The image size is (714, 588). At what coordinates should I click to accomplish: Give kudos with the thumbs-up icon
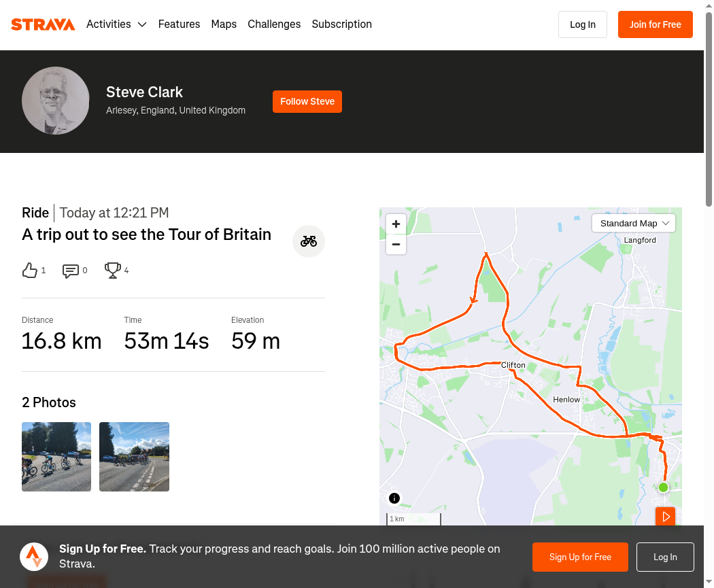30,271
